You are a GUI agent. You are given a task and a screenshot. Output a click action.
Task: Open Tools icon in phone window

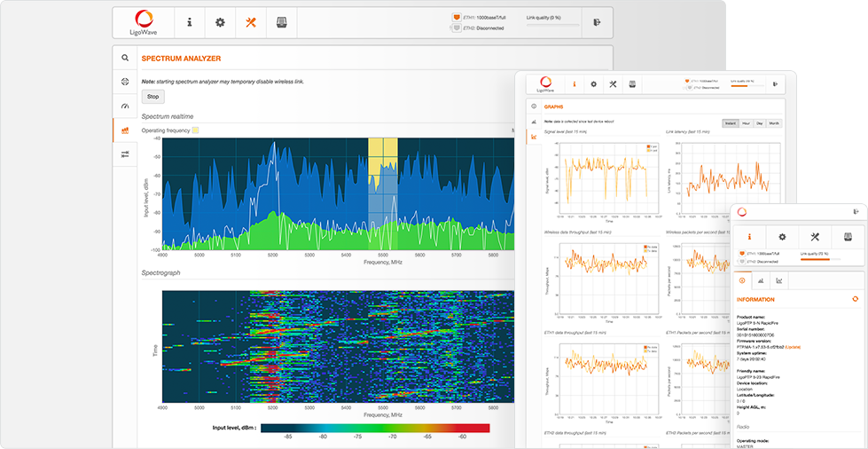pyautogui.click(x=815, y=237)
